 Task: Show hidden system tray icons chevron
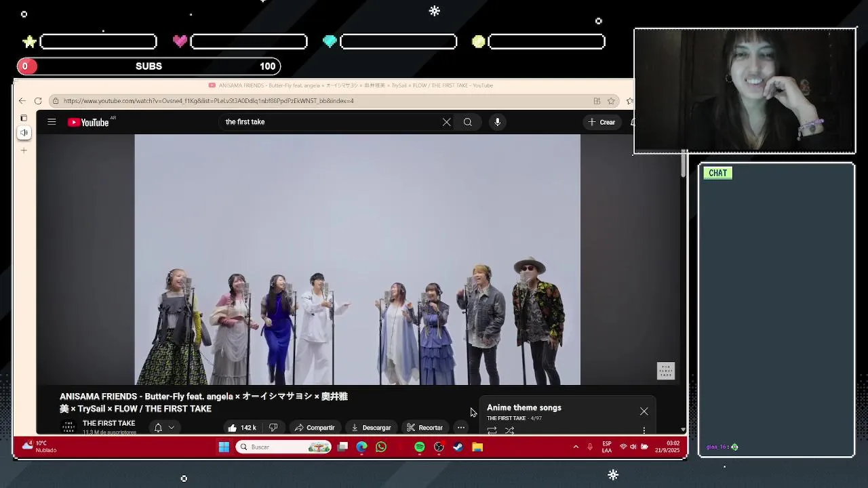[576, 447]
